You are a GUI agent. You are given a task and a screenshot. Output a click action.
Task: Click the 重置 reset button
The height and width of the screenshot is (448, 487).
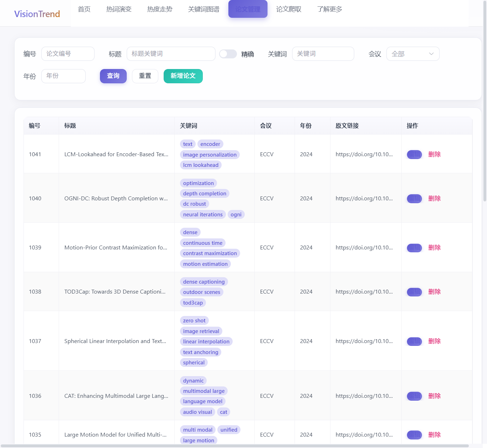point(145,76)
